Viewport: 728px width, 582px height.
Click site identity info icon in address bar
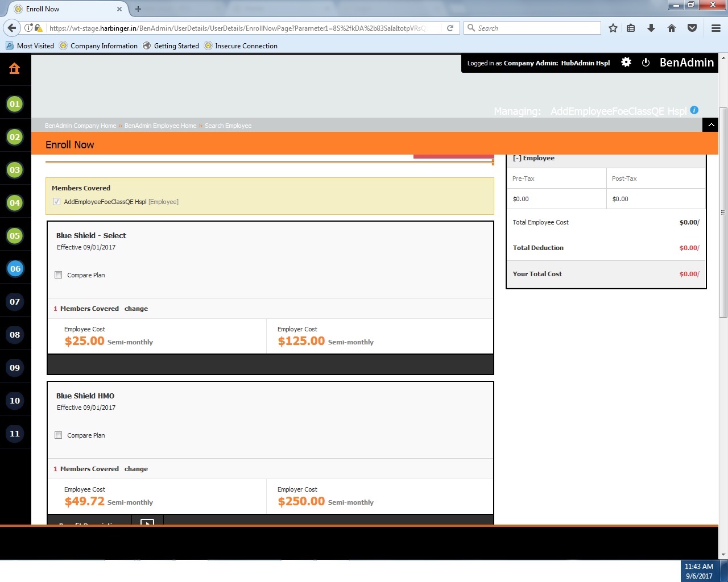(28, 28)
